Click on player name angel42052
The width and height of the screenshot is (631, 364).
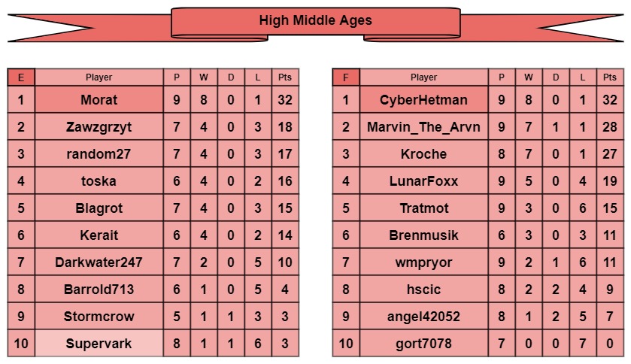423,317
